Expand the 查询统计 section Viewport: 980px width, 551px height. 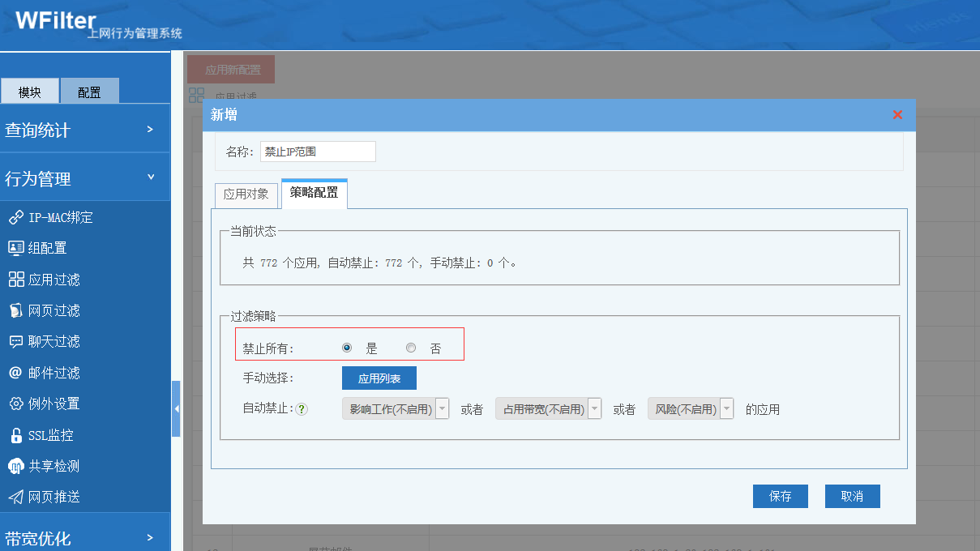point(85,130)
